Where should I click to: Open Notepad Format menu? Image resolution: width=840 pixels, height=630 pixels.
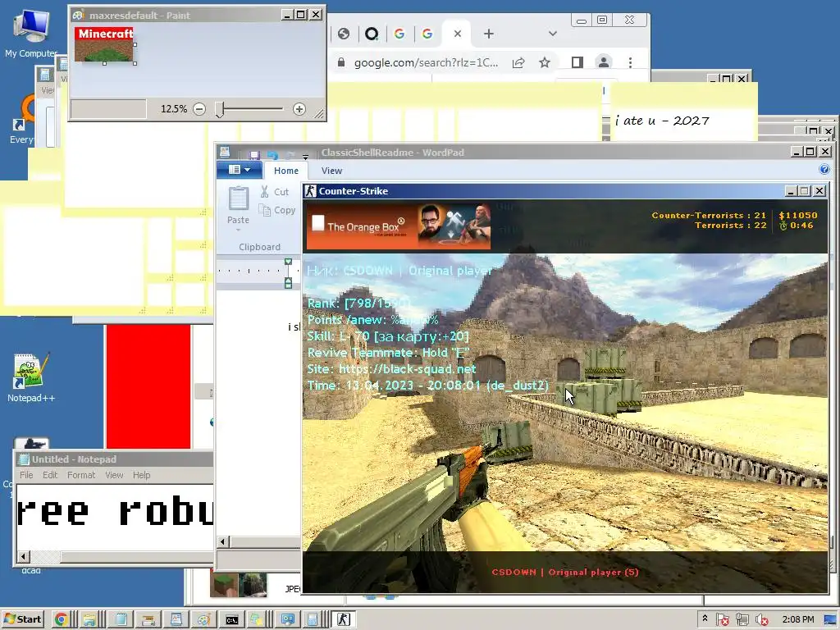pyautogui.click(x=81, y=475)
